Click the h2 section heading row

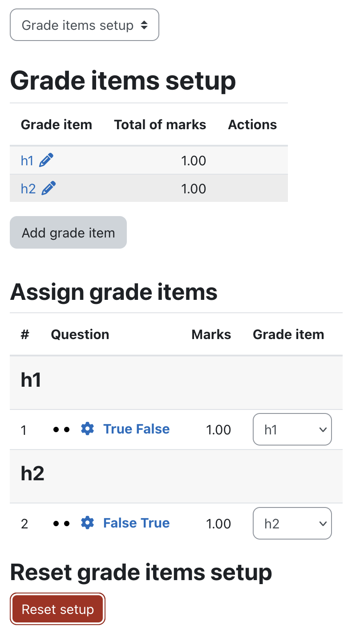(x=176, y=476)
